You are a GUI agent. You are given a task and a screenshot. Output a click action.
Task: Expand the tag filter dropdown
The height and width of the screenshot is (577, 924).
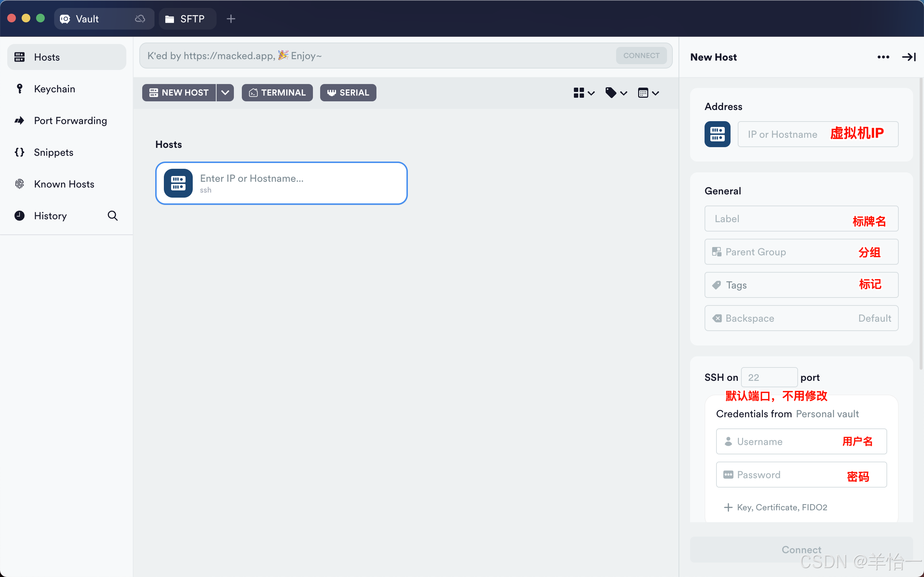[x=616, y=93]
